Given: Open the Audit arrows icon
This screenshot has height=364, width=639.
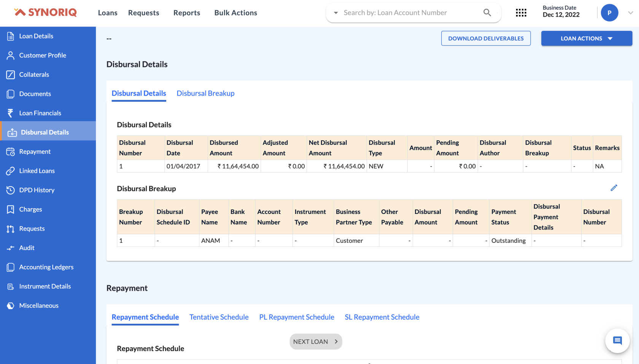Looking at the screenshot, I should (x=11, y=248).
